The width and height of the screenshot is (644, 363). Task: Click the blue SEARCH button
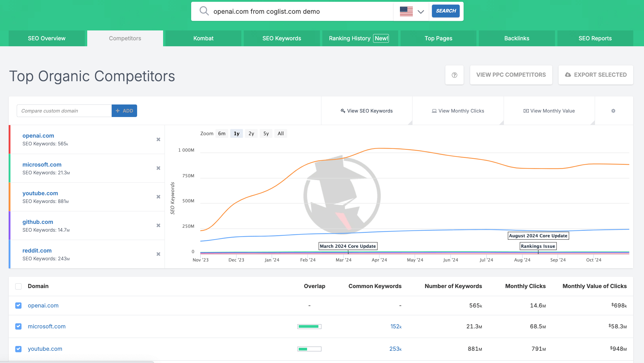(x=446, y=11)
